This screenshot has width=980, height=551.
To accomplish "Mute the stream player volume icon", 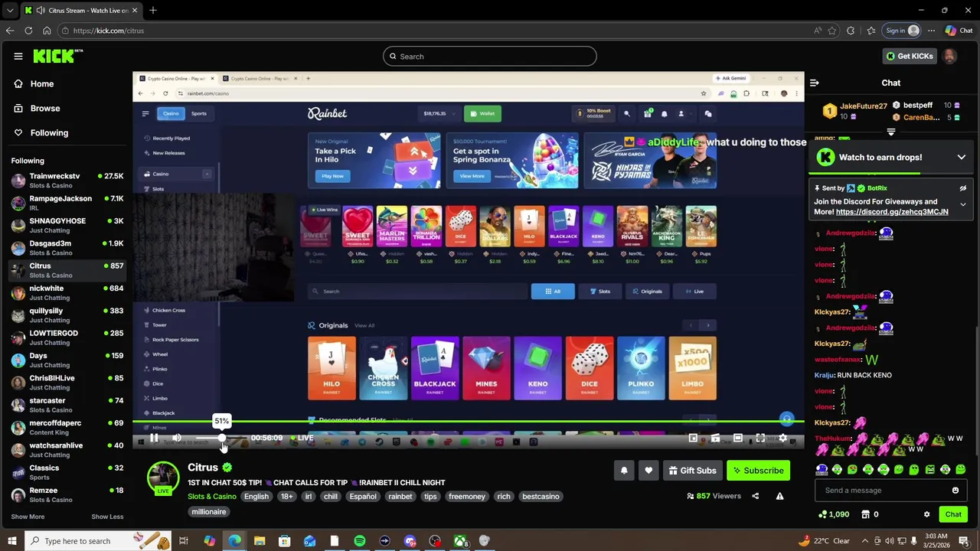I will [x=177, y=438].
